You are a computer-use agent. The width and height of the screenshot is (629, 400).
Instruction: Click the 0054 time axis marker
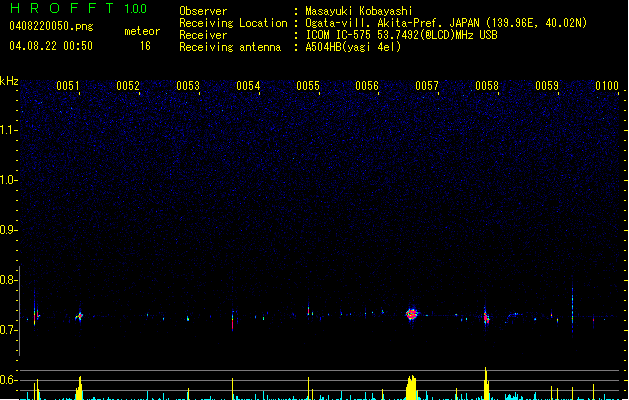[248, 86]
